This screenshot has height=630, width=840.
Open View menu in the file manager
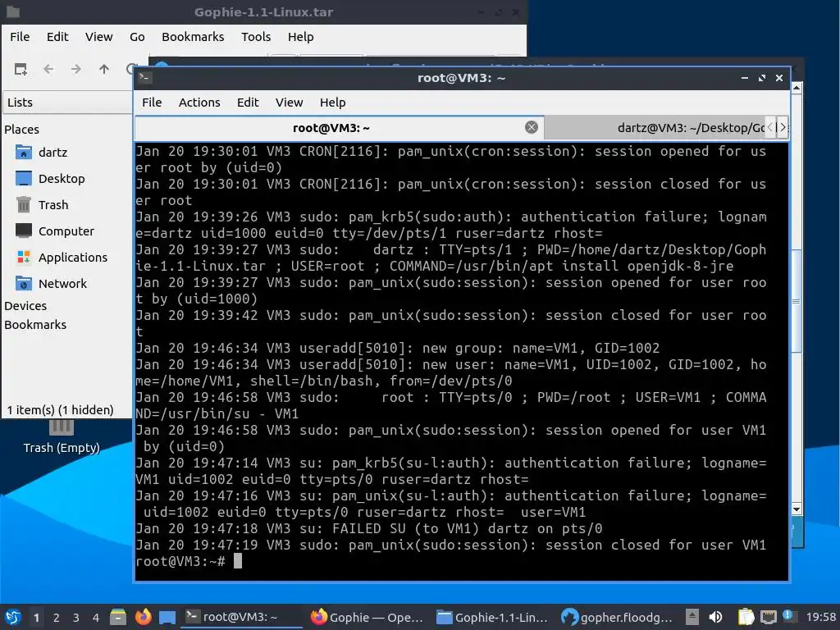click(x=98, y=37)
